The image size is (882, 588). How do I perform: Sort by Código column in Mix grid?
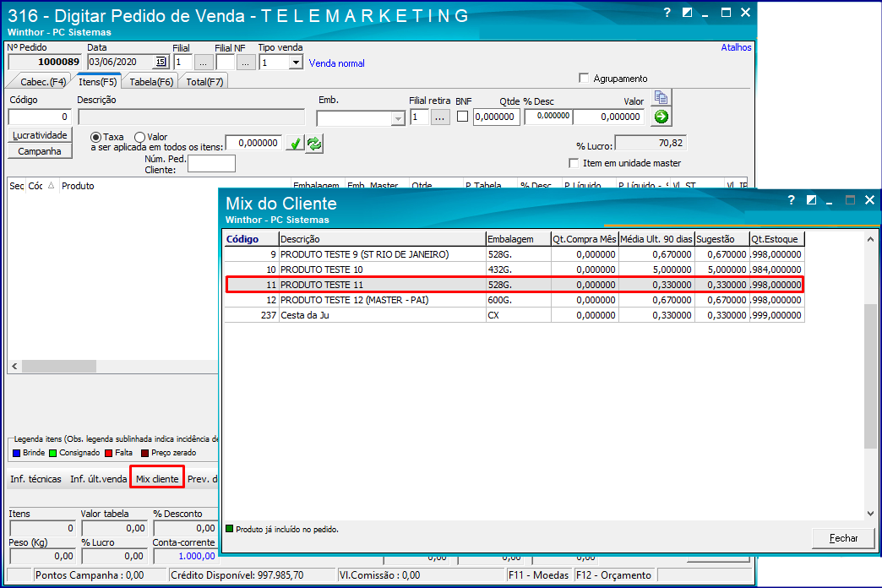click(x=251, y=238)
